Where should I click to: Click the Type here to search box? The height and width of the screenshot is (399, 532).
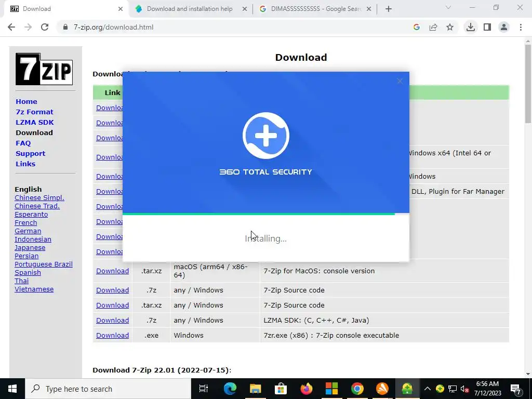(x=108, y=389)
